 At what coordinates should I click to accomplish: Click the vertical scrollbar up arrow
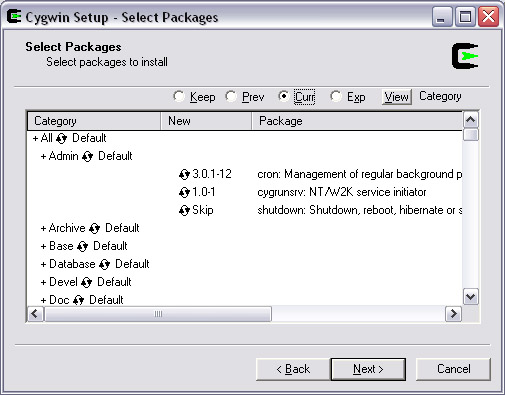[471, 120]
